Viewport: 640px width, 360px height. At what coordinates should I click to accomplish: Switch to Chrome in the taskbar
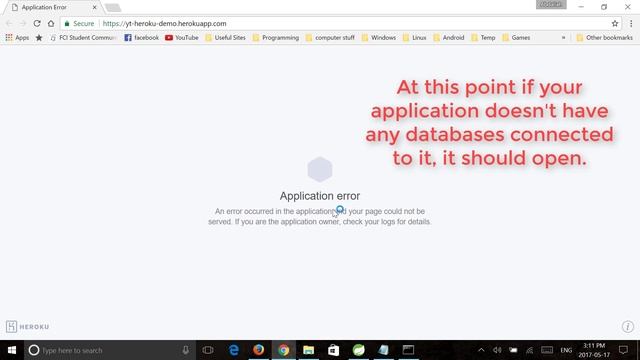point(284,350)
